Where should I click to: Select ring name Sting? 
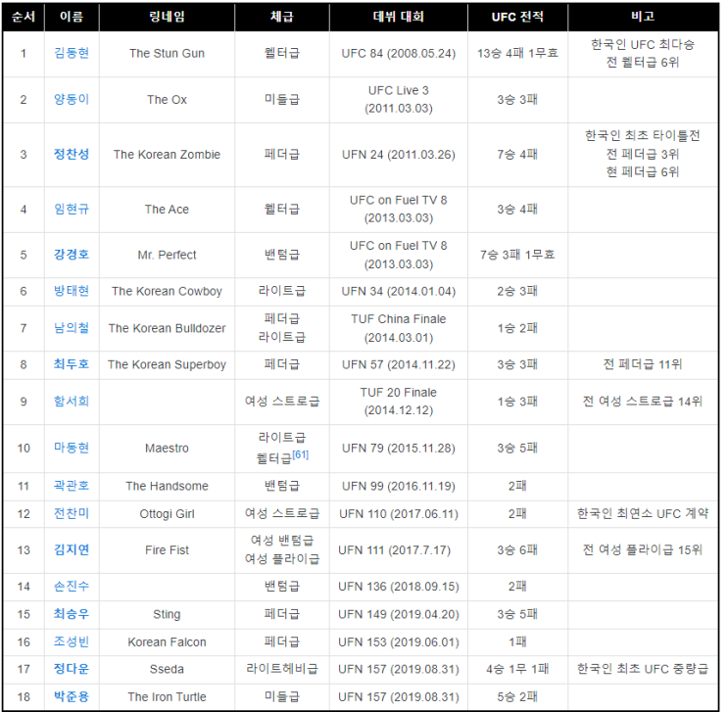pos(167,614)
